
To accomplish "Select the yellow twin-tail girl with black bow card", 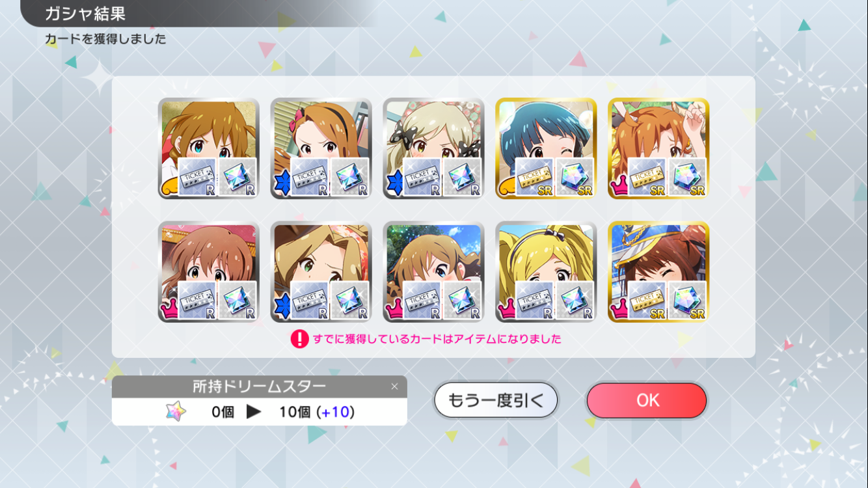I will 547,271.
